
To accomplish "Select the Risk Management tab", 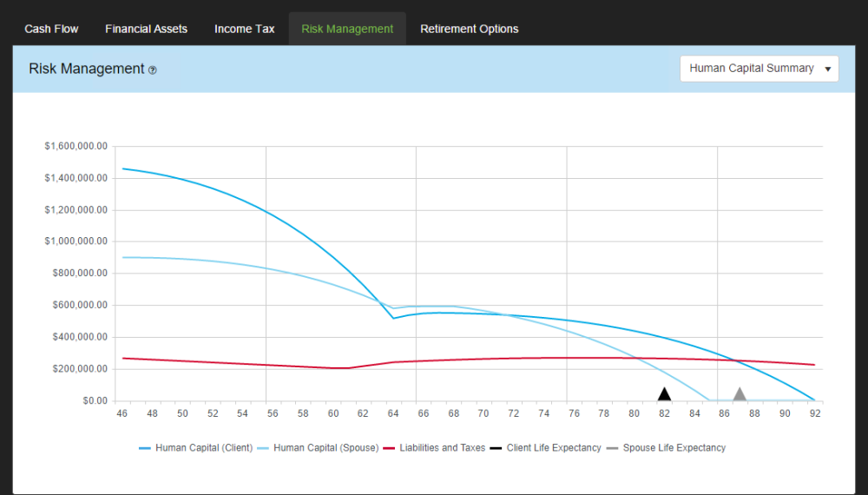I will pyautogui.click(x=347, y=29).
